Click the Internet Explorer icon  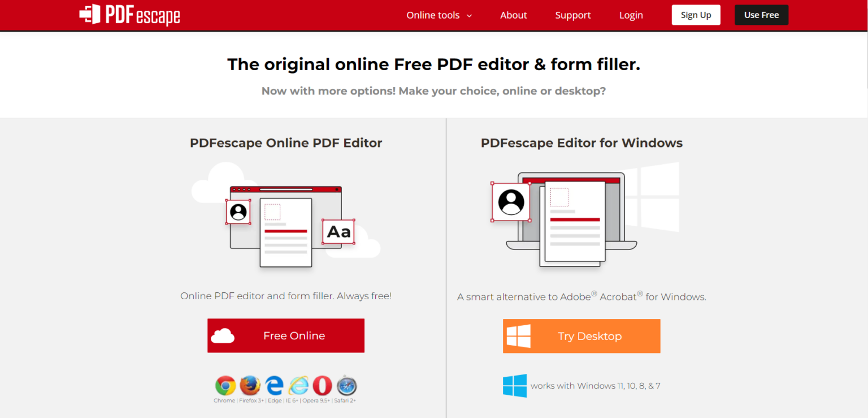coord(298,385)
